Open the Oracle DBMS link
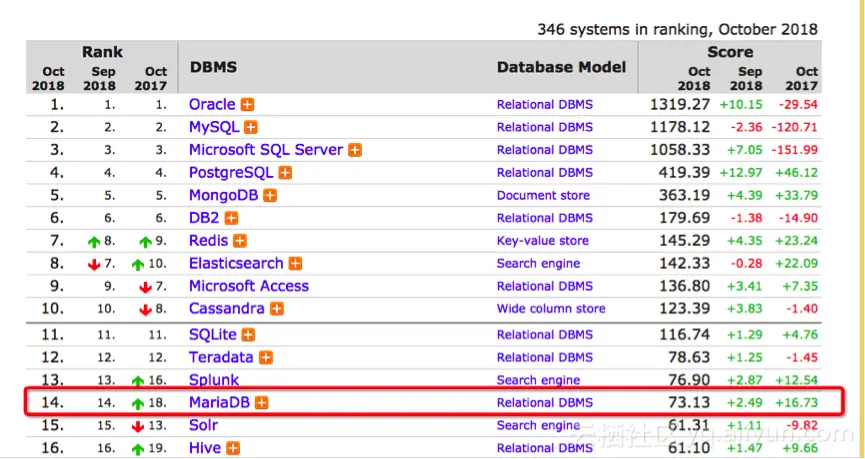This screenshot has height=459, width=865. click(212, 104)
